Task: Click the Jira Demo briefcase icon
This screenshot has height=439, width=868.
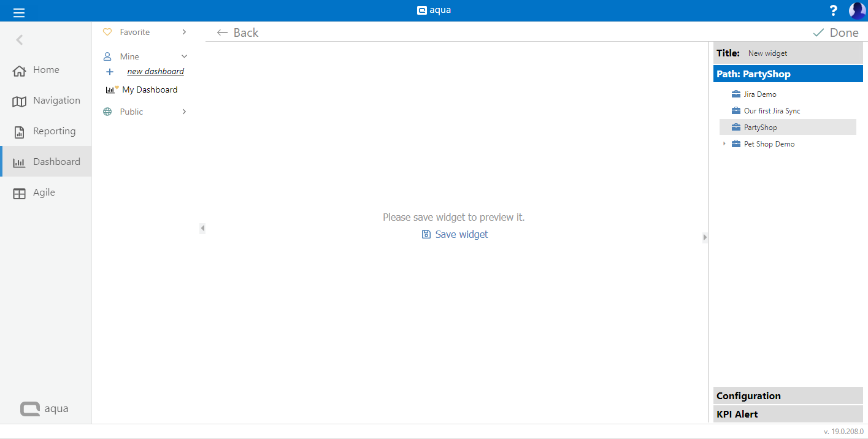Action: tap(736, 94)
